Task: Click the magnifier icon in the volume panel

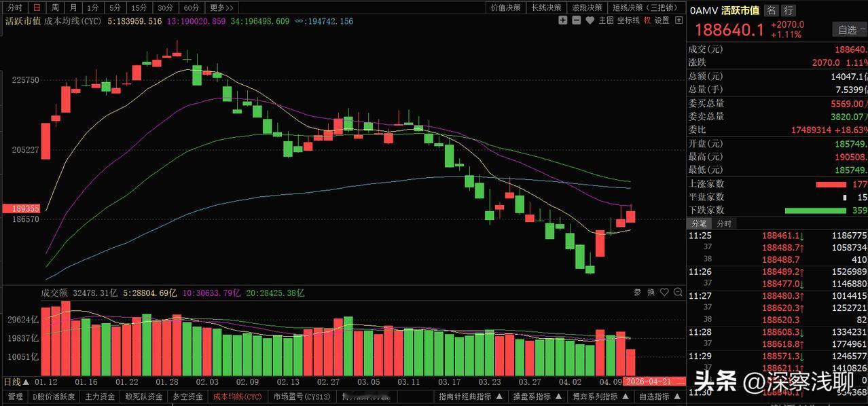Action: click(x=678, y=292)
